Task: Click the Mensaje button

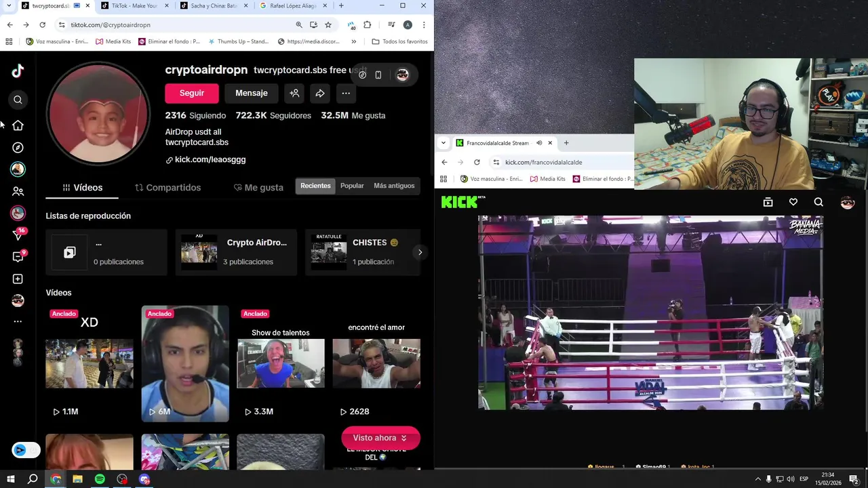Action: tap(252, 93)
